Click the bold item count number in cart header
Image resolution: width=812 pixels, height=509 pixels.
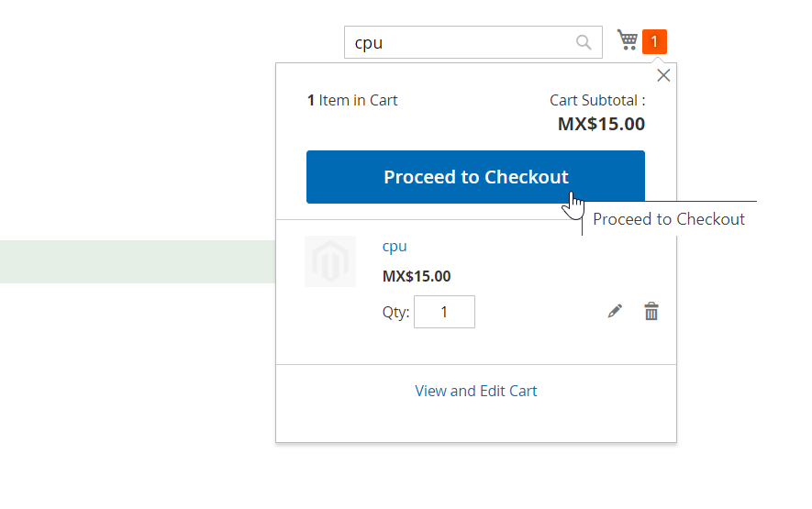point(311,100)
